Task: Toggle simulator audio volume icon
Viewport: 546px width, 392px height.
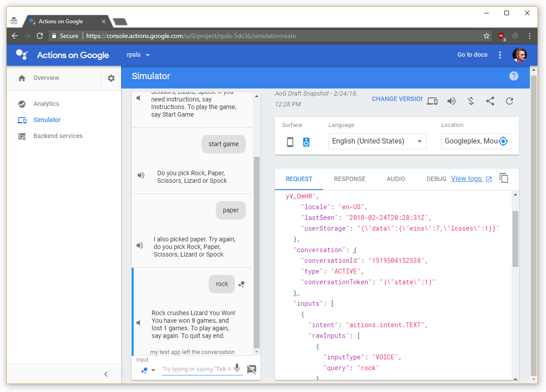Action: [452, 101]
